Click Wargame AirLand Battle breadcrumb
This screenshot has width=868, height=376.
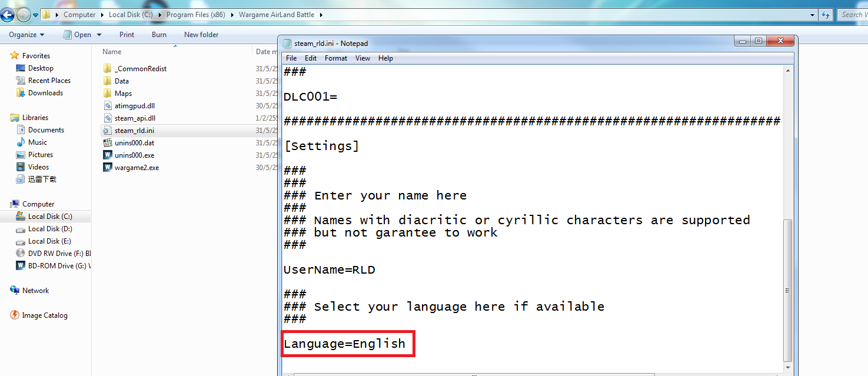(x=277, y=15)
